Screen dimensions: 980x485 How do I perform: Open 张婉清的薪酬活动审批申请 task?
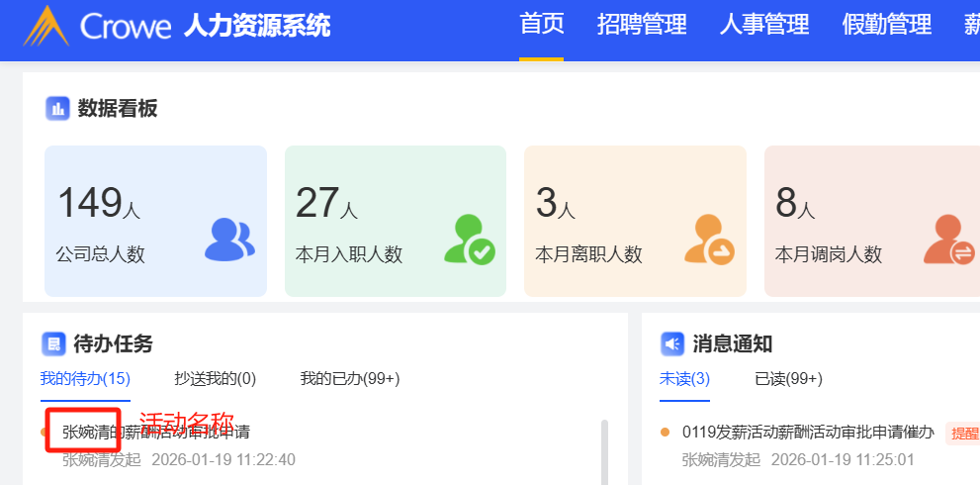[x=156, y=432]
